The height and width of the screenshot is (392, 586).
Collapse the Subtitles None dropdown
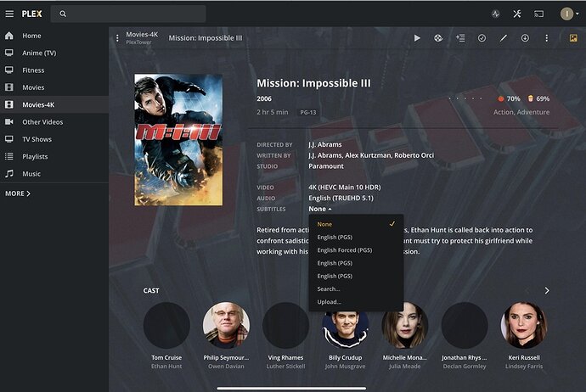point(320,209)
